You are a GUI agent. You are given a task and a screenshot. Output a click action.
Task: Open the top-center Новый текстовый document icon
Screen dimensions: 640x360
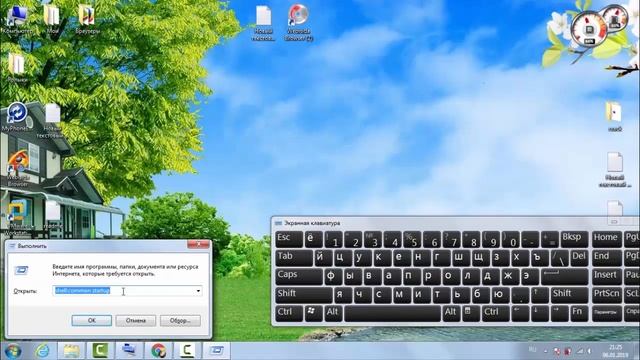click(x=263, y=23)
